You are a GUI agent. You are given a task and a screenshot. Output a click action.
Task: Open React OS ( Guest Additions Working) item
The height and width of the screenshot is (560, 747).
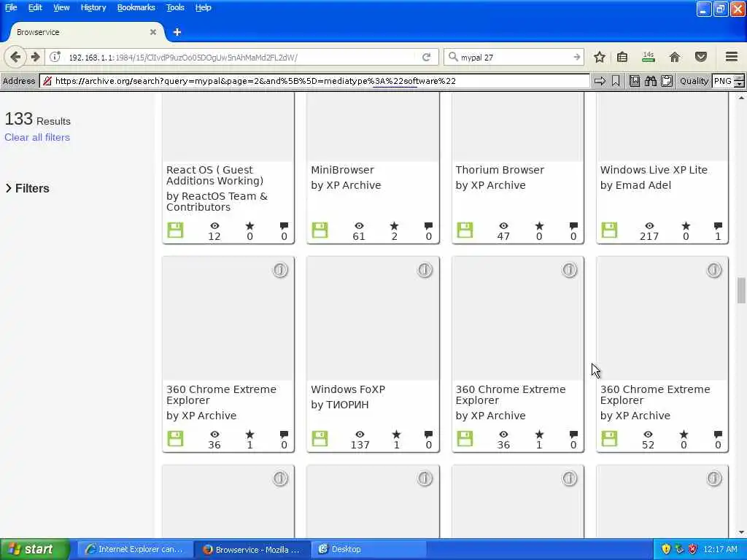click(x=215, y=175)
